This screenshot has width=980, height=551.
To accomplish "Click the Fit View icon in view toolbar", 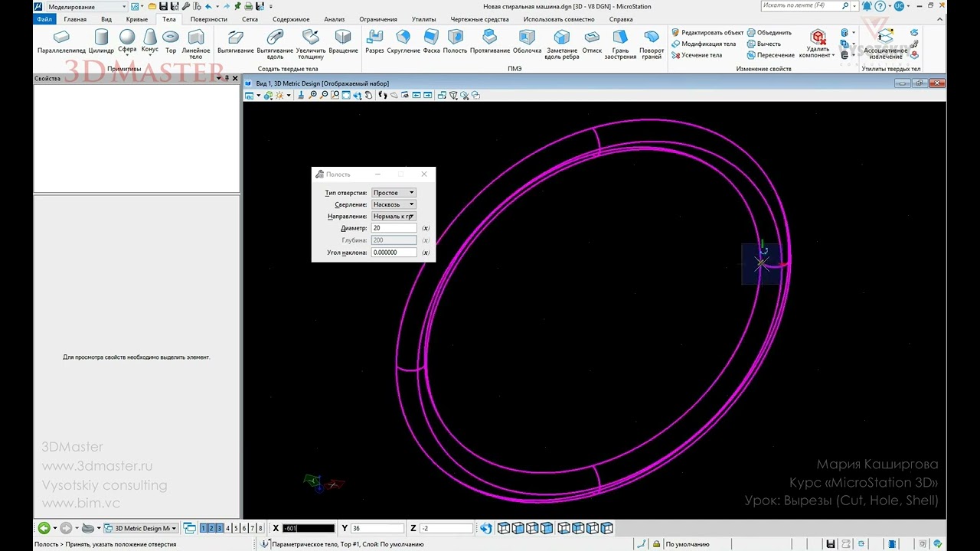I will [347, 96].
